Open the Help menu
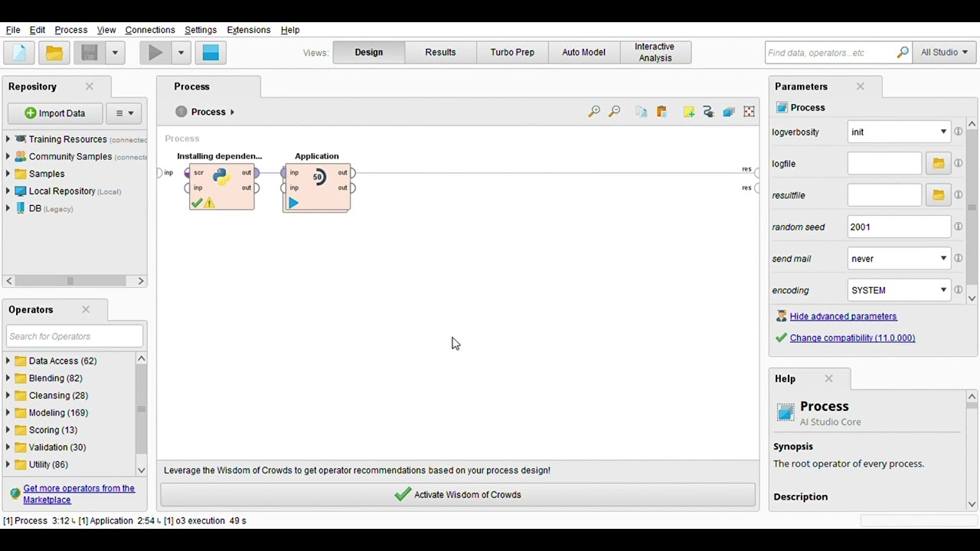 click(290, 30)
